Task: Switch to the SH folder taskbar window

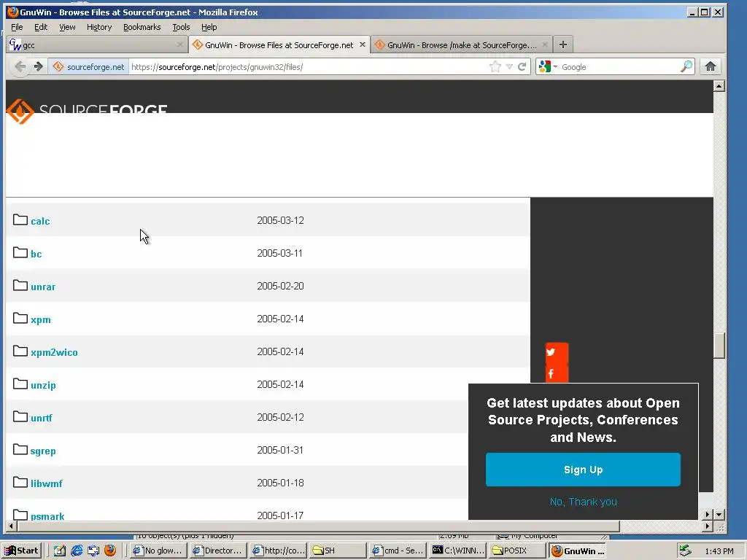Action: [x=337, y=551]
